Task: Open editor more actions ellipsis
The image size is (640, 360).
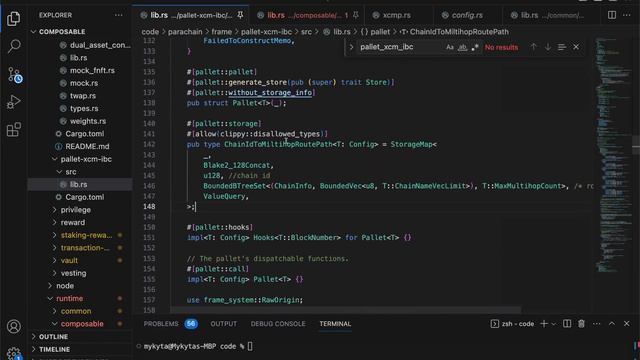Action: 627,15
